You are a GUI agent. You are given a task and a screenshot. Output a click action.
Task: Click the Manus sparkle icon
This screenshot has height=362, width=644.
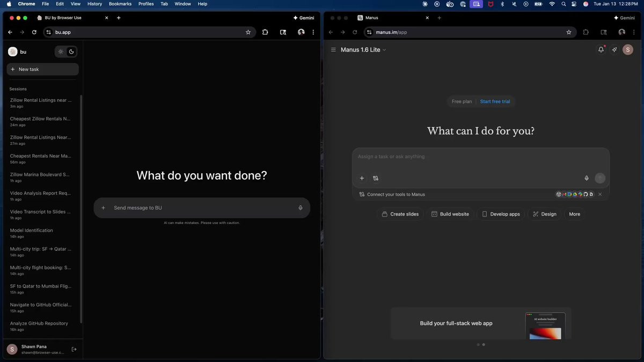click(x=614, y=50)
